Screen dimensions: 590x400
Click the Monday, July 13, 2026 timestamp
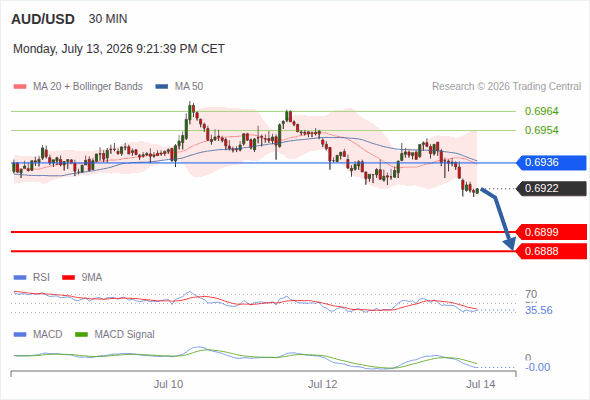[119, 49]
